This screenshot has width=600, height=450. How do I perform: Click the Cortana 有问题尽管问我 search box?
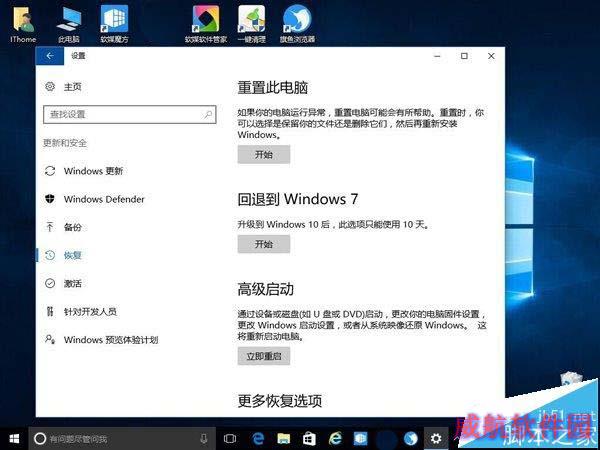tap(122, 439)
